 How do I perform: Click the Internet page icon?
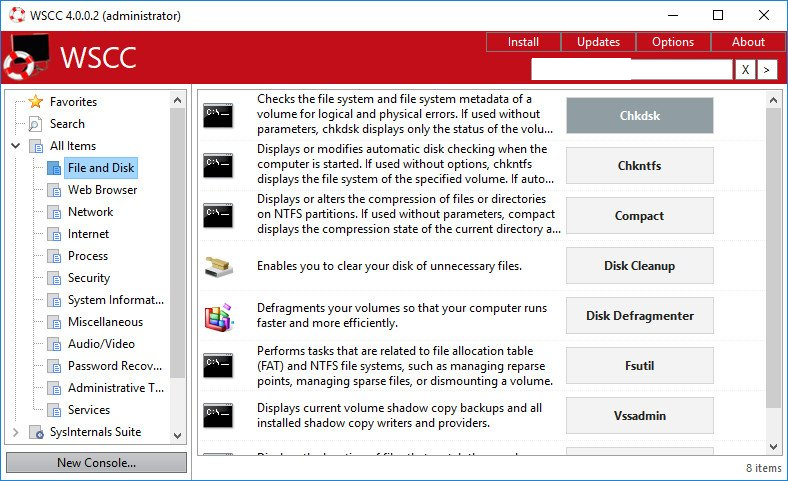point(54,234)
